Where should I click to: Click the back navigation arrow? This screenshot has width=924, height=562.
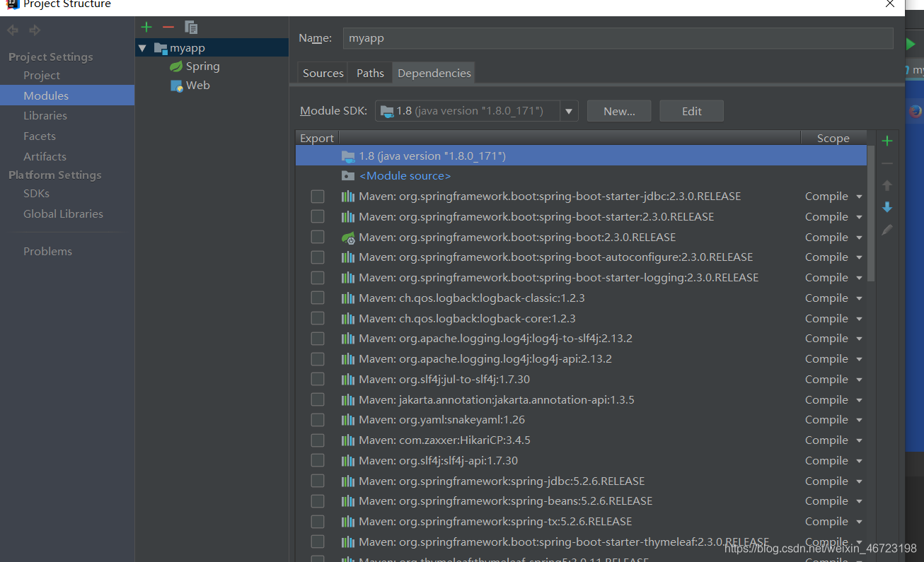[11, 30]
